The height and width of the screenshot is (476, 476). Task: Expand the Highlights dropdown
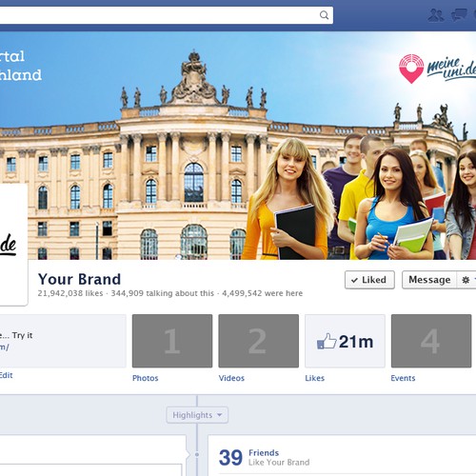tap(197, 415)
